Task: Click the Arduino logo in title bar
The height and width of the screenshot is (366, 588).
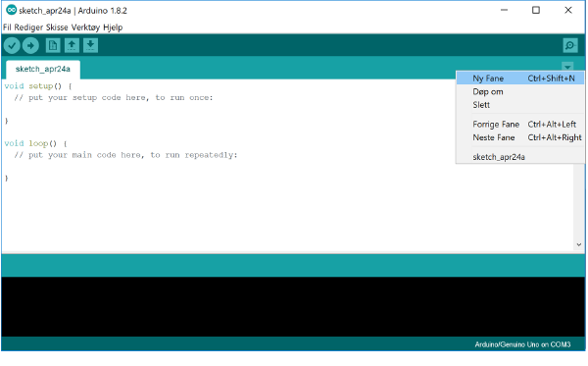Action: click(x=11, y=10)
